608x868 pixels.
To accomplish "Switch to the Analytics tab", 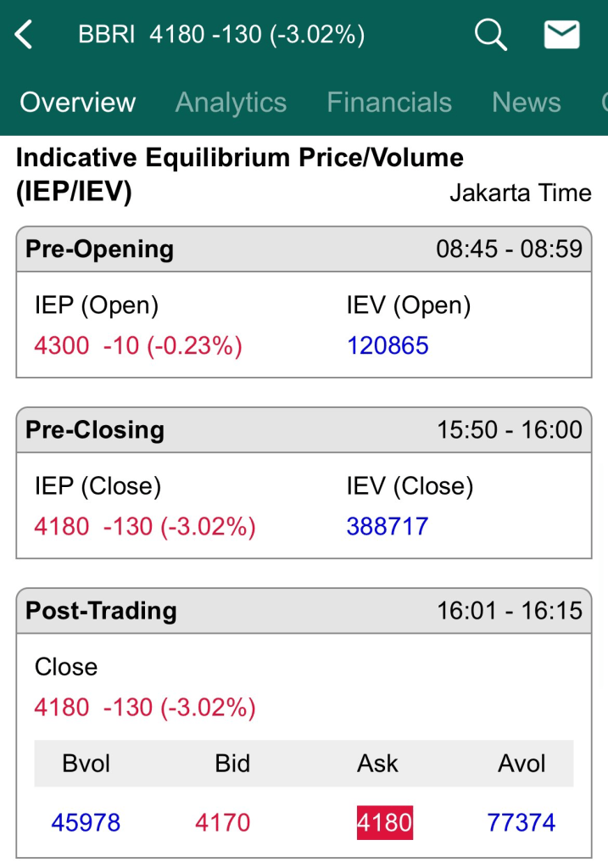I will [x=231, y=103].
